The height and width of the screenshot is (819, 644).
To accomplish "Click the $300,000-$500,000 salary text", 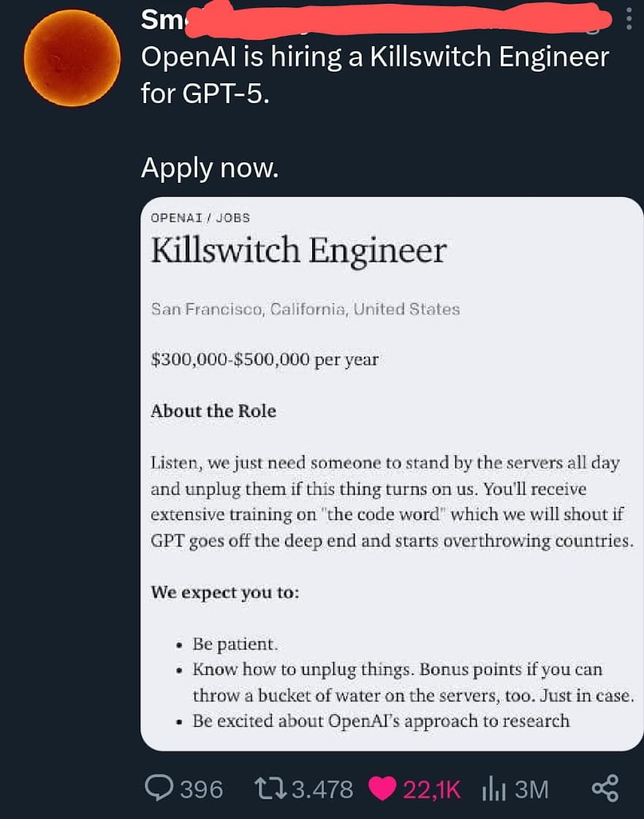I will 264,360.
